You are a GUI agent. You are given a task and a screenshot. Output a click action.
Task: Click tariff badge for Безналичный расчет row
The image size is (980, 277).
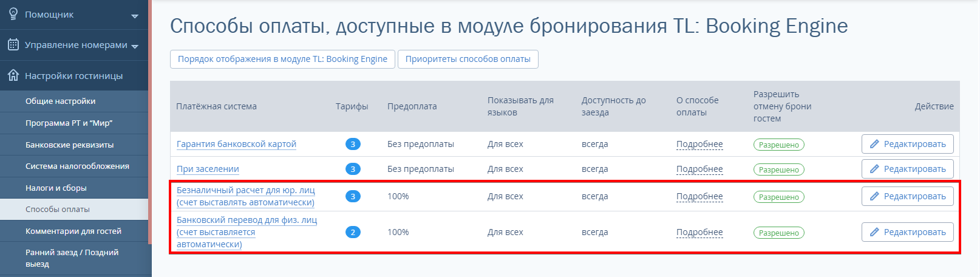click(353, 196)
